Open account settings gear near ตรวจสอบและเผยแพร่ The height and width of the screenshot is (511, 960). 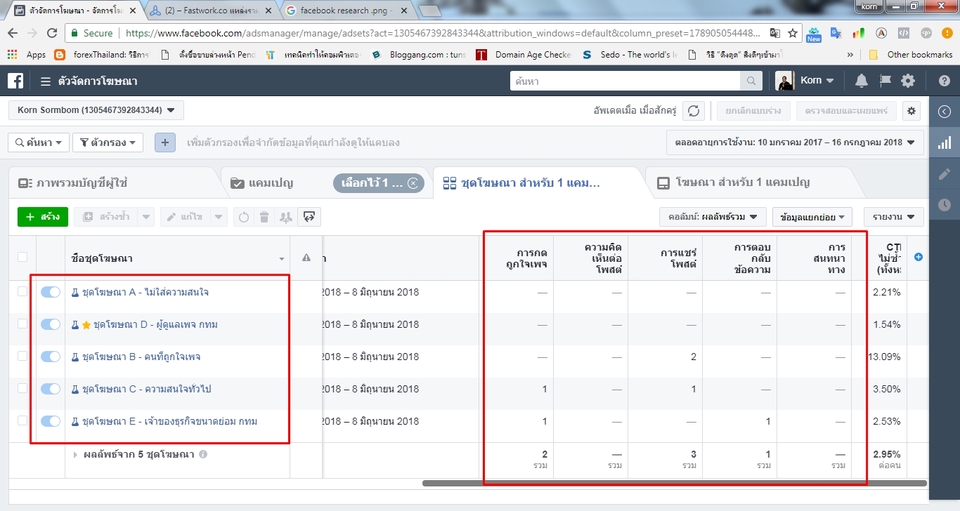point(912,111)
